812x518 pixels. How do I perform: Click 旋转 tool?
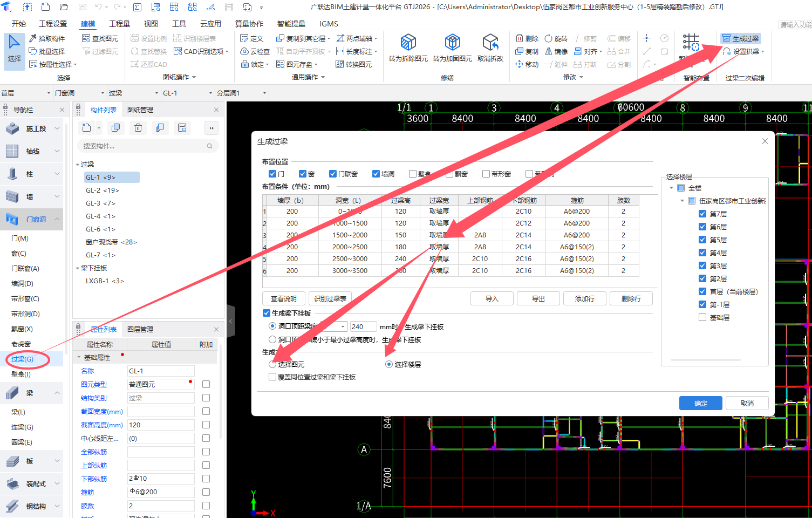(x=556, y=38)
